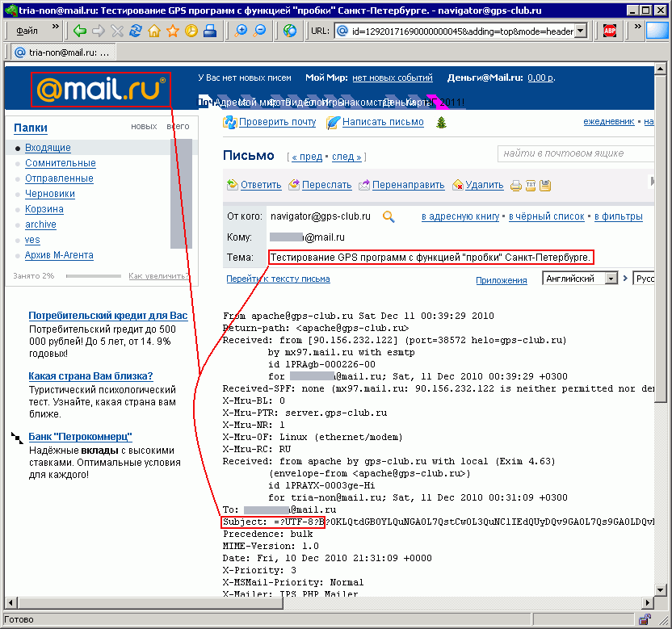Image resolution: width=672 pixels, height=629 pixels.
Task: Go back with the green Back arrow
Action: pyautogui.click(x=80, y=31)
